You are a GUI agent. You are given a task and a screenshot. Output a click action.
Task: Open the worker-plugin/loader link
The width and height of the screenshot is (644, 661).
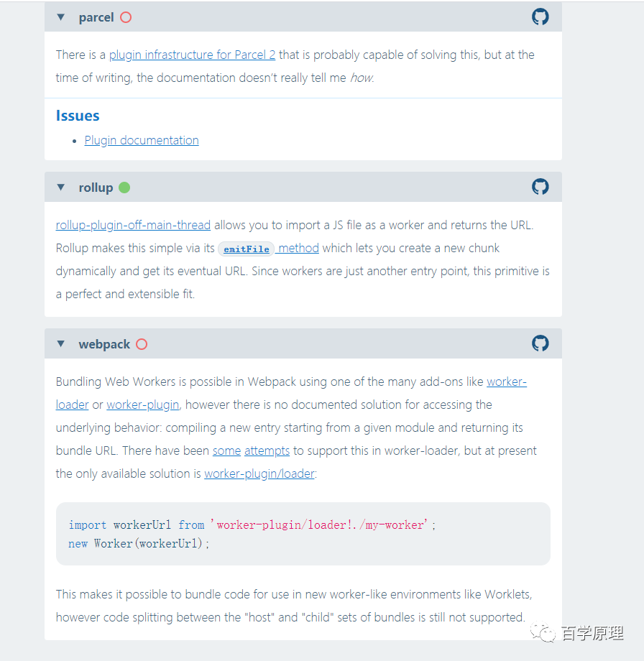pos(259,473)
